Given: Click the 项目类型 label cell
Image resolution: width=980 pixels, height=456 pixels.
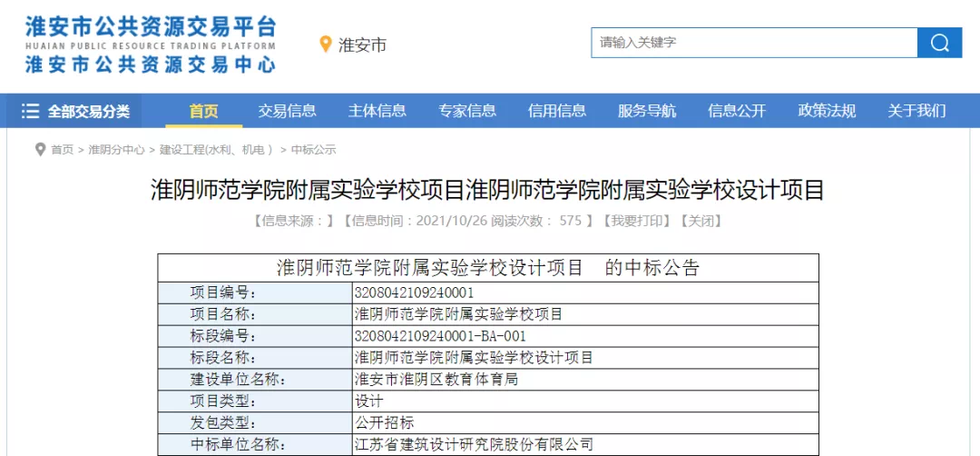Looking at the screenshot, I should pyautogui.click(x=255, y=401).
